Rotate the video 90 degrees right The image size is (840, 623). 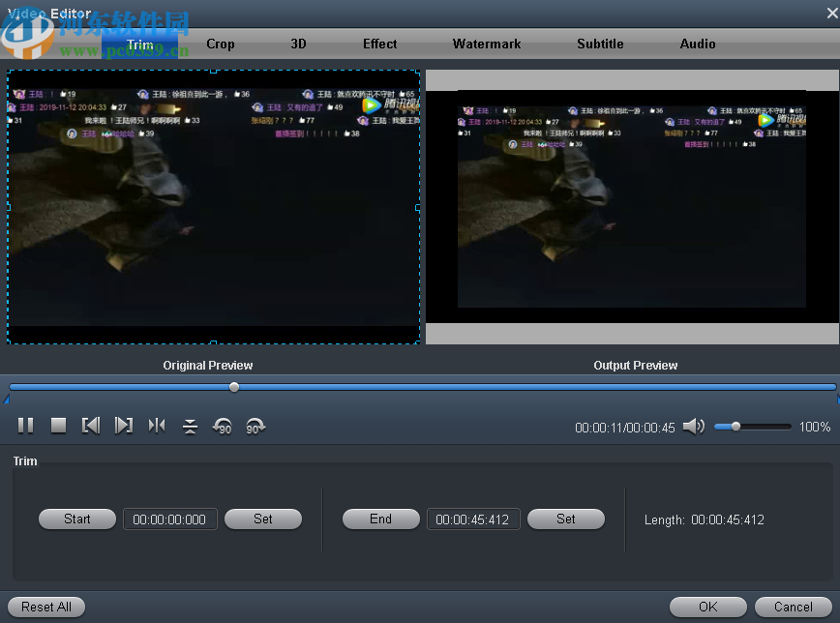tap(255, 426)
